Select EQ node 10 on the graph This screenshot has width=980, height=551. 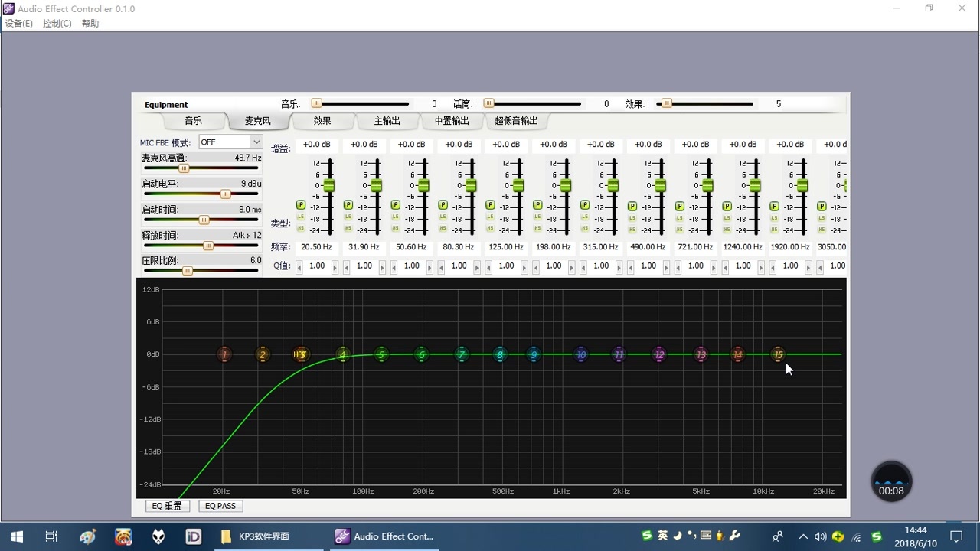[x=581, y=354]
